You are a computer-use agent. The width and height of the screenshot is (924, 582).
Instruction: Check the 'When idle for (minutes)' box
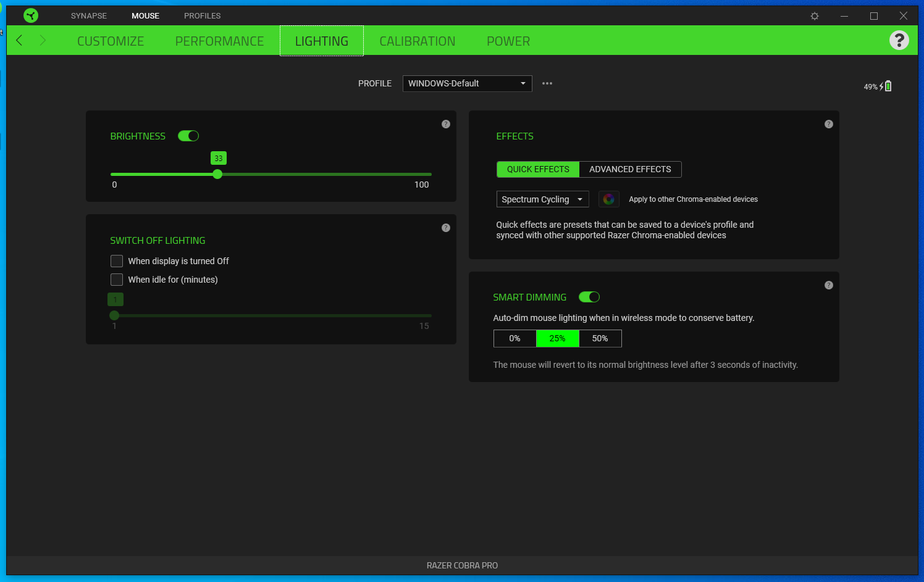coord(117,280)
